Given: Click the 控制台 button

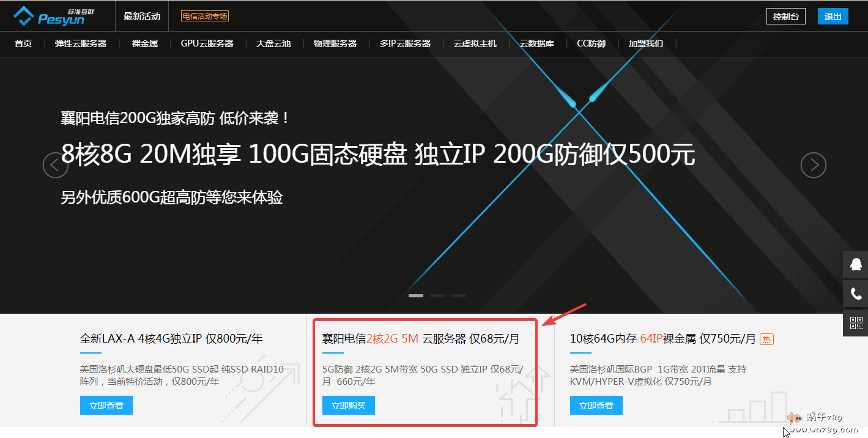Looking at the screenshot, I should coord(786,17).
